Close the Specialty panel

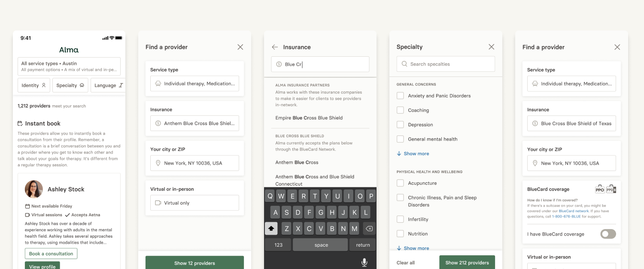point(492,47)
